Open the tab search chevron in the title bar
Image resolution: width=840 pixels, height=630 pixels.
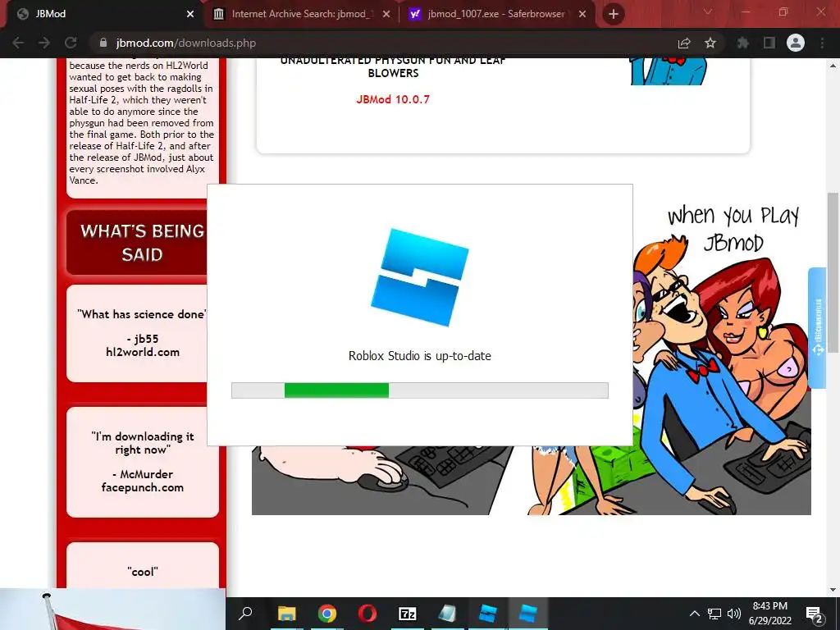point(708,11)
